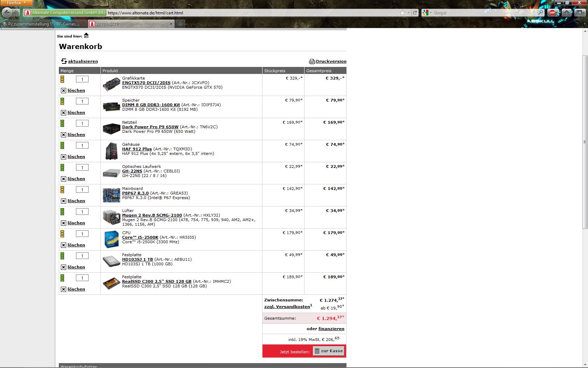588x368 pixels.
Task: Click delete X icon for P8P67 mainboard row
Action: tap(63, 201)
